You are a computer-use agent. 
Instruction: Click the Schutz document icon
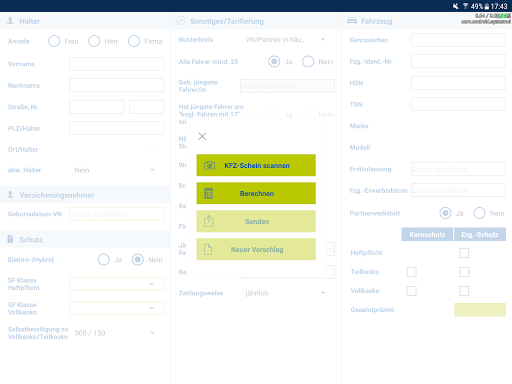point(10,239)
